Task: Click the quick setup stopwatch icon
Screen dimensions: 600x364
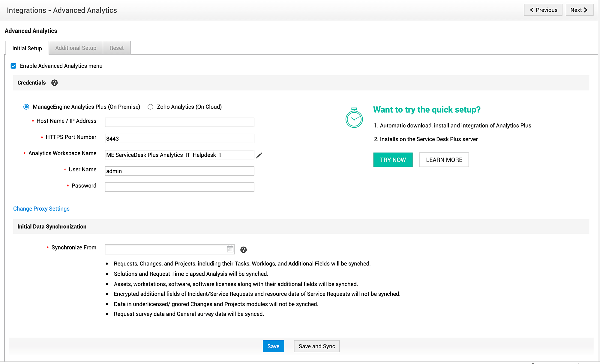Action: click(x=354, y=118)
